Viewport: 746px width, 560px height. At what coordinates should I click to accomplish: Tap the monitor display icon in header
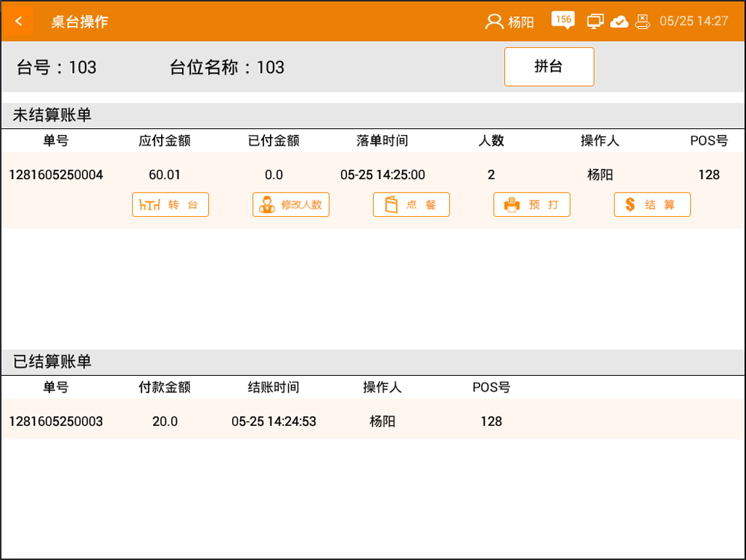coord(595,22)
